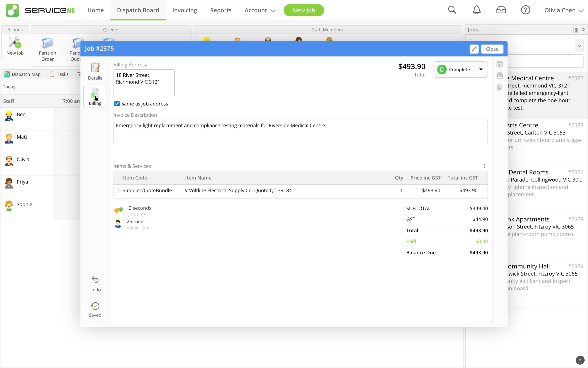Open the search magnifier icon
This screenshot has width=588, height=368.
tap(452, 10)
